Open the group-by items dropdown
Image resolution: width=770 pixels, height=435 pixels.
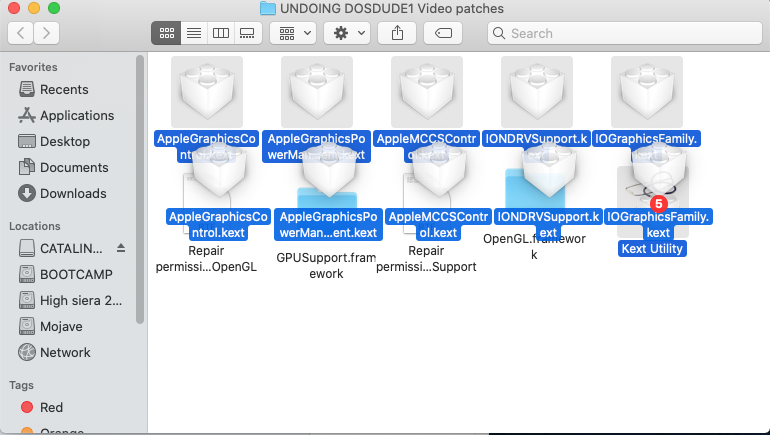[x=293, y=33]
